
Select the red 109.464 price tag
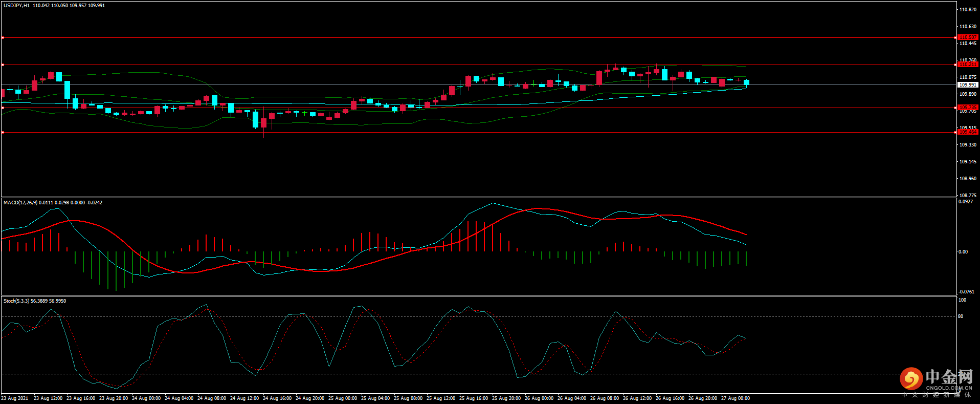[968, 132]
